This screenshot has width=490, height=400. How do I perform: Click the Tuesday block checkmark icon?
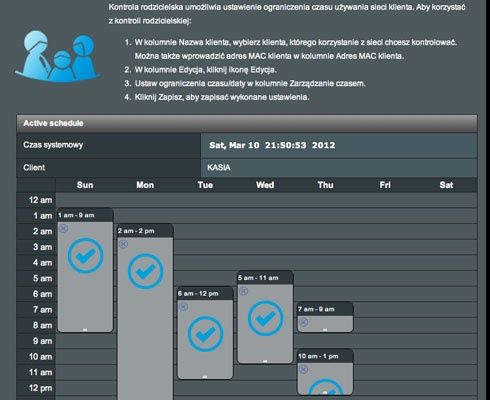pyautogui.click(x=205, y=334)
